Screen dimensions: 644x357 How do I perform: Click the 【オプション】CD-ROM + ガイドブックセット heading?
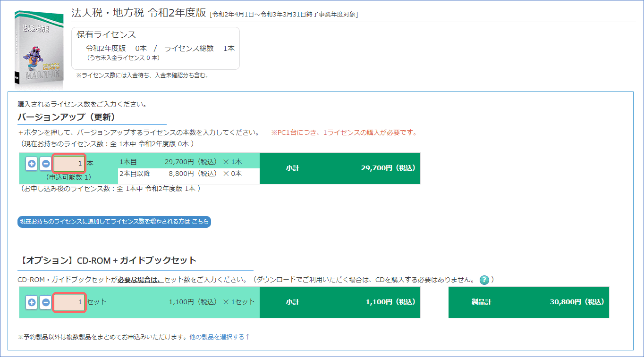point(107,260)
